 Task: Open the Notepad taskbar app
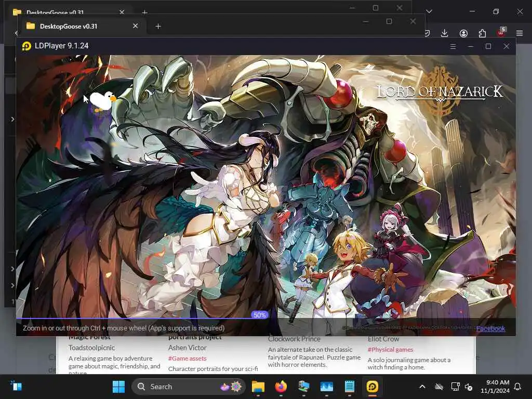click(x=350, y=387)
